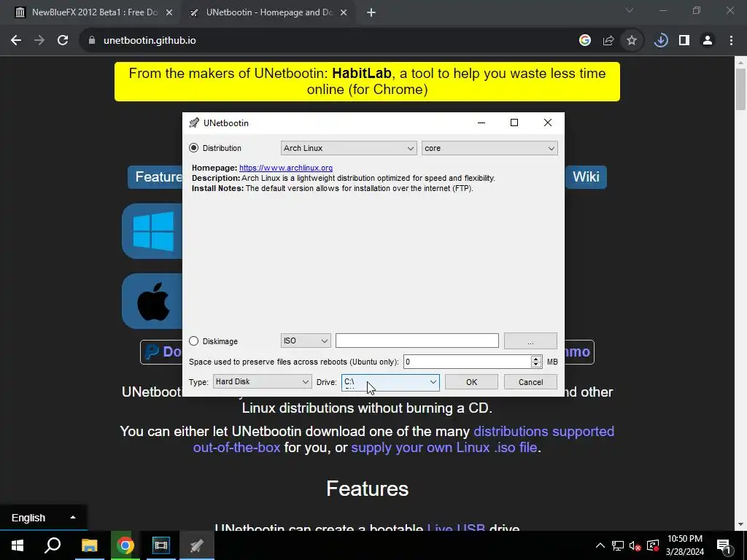Click the PayPal Donate button
Image resolution: width=747 pixels, height=560 pixels.
(161, 352)
